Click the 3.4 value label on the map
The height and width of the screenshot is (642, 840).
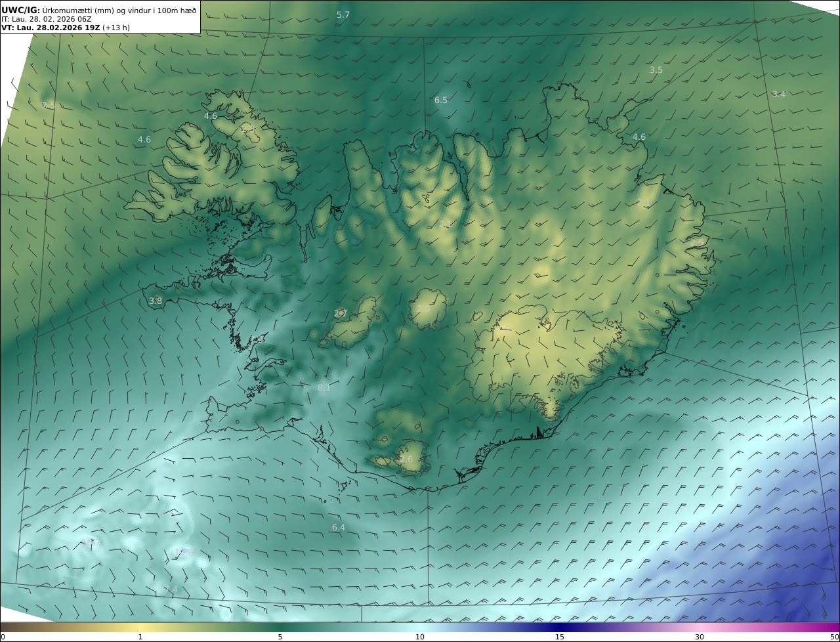point(778,95)
